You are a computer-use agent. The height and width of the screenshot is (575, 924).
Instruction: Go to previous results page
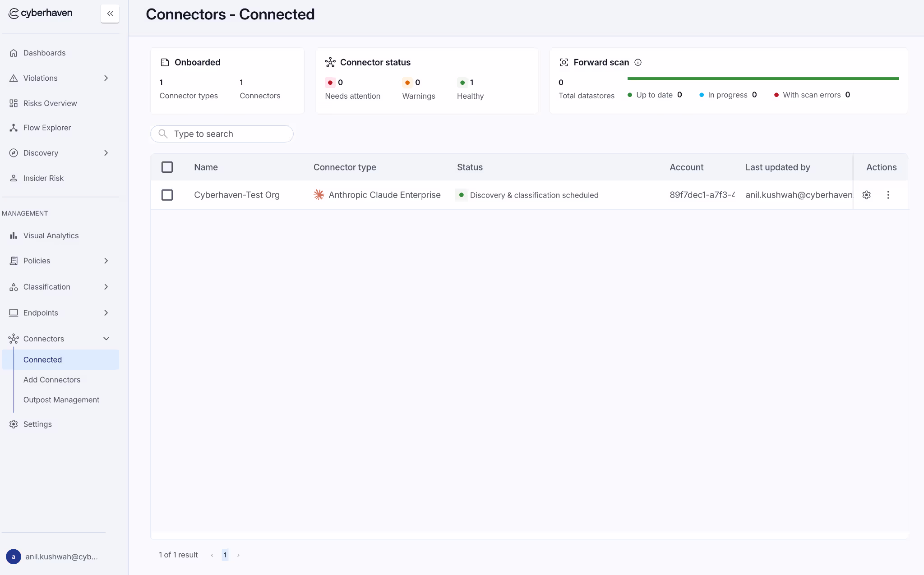[212, 555]
